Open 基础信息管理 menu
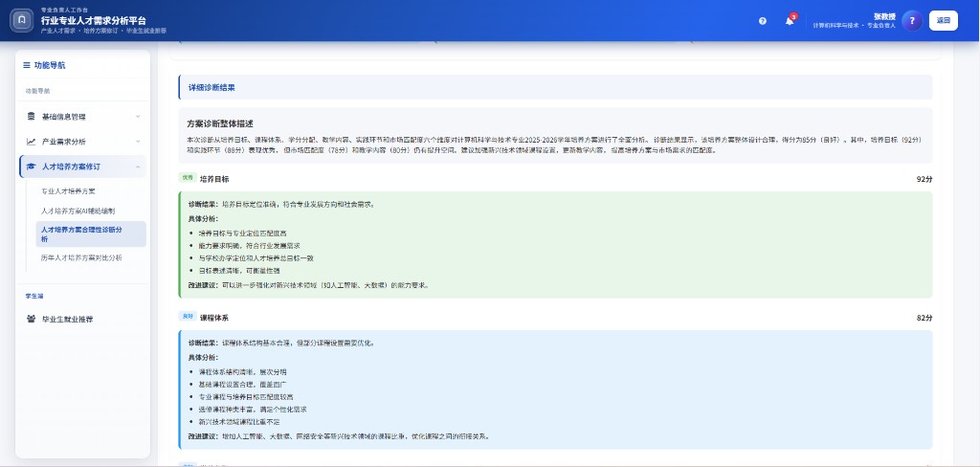This screenshot has width=980, height=467. point(82,117)
